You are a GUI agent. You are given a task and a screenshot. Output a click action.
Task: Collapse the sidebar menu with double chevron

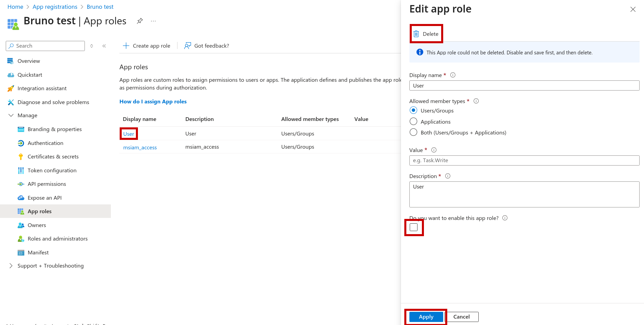(x=104, y=46)
